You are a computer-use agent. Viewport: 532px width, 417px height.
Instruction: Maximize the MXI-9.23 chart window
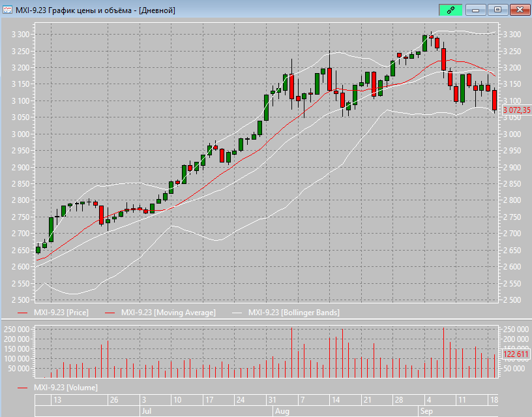tap(497, 10)
